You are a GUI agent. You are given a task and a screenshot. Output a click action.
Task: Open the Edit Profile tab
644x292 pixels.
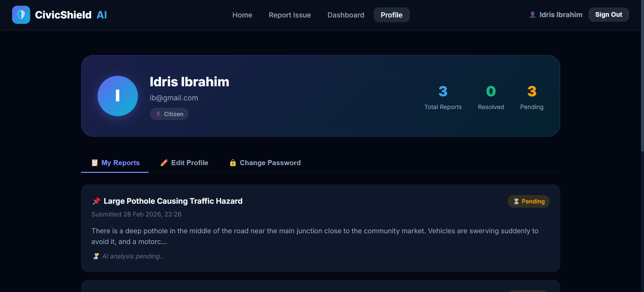pyautogui.click(x=184, y=163)
